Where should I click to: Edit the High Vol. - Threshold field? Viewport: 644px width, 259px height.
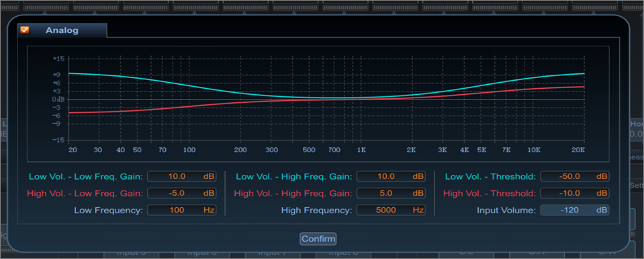pos(575,193)
